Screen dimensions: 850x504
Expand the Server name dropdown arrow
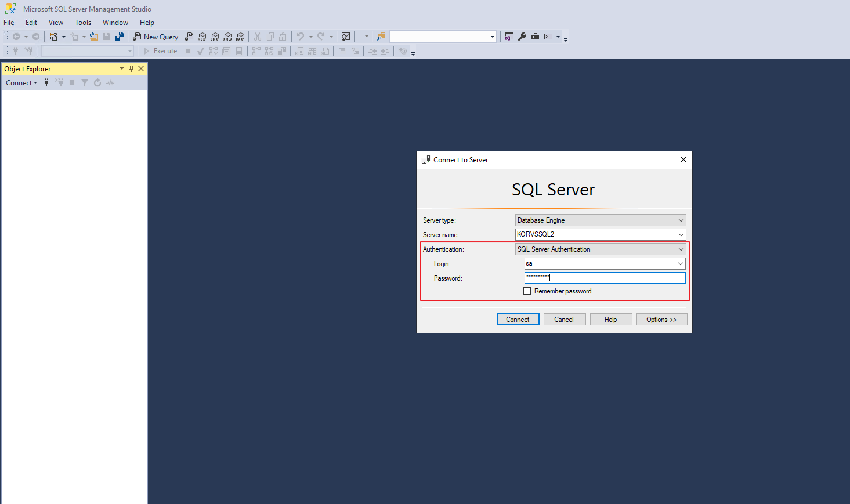pyautogui.click(x=681, y=234)
